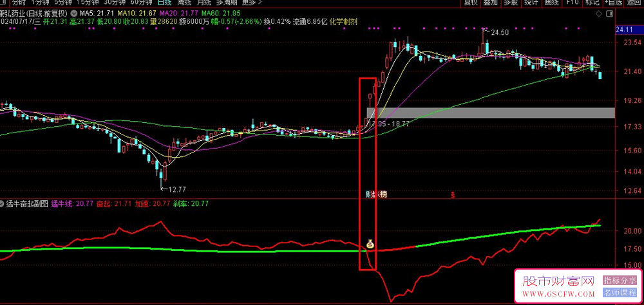Click the gray gap zone band

pyautogui.click(x=491, y=113)
